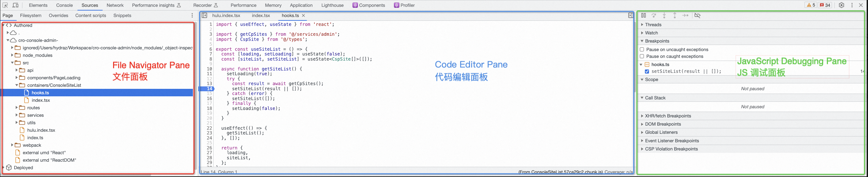This screenshot has width=868, height=177.
Task: Enable Pause on uncaught exceptions
Action: (x=642, y=49)
